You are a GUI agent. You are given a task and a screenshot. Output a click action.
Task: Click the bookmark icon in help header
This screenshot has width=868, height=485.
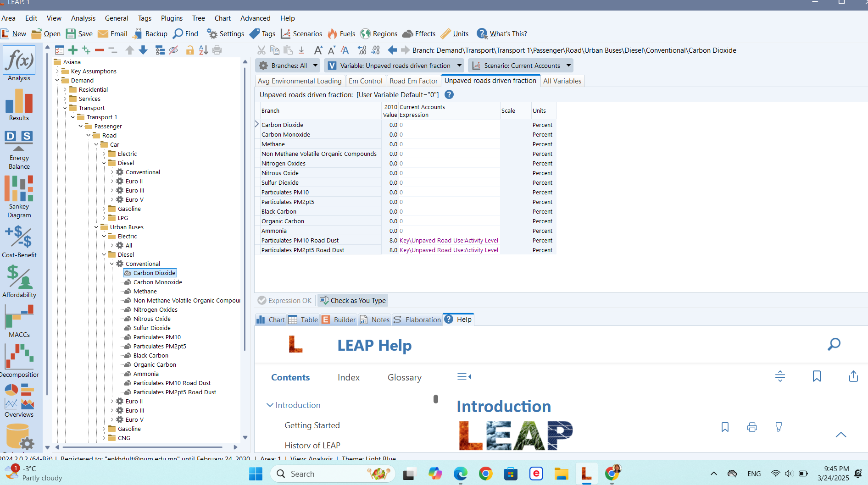(x=817, y=376)
